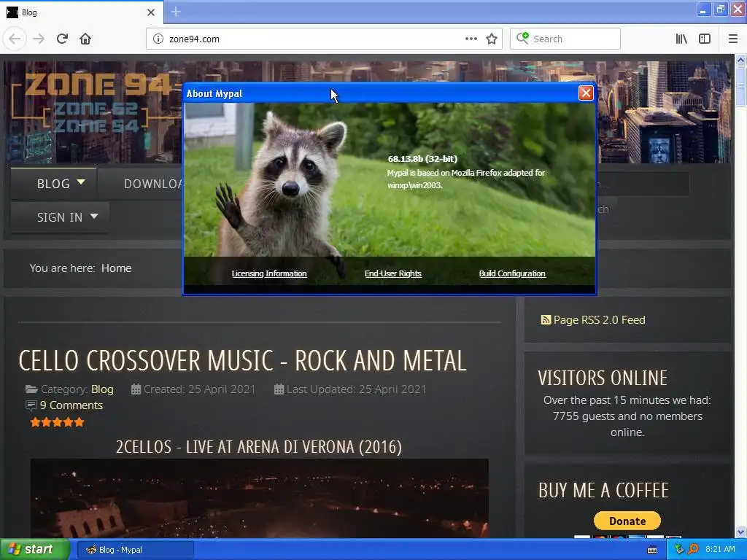Click the PayPal Donate button

point(627,521)
